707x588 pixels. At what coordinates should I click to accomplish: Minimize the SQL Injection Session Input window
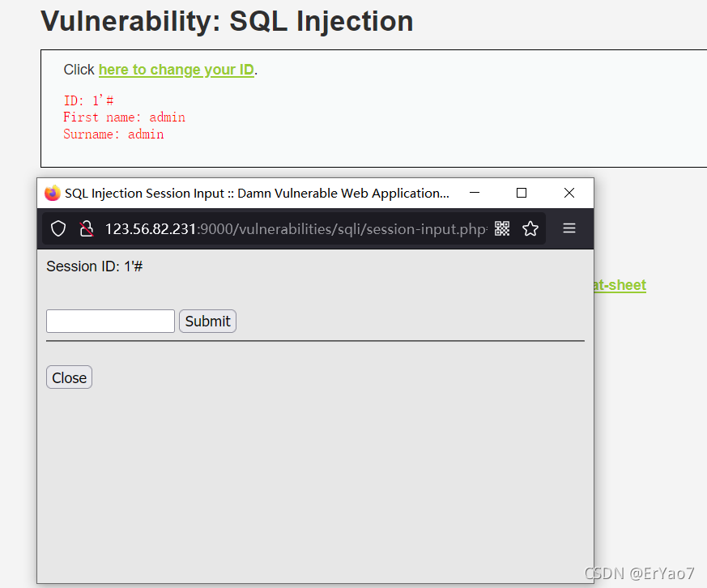click(x=475, y=193)
